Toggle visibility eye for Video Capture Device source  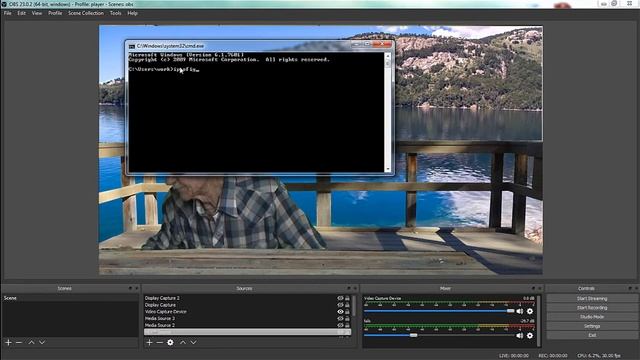click(x=340, y=311)
